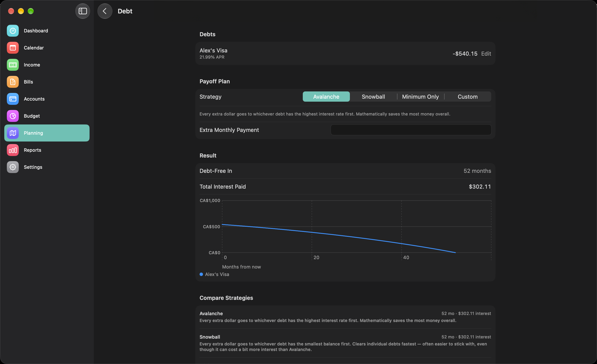Focus the Extra Monthly Payment field
This screenshot has width=597, height=364.
point(411,130)
